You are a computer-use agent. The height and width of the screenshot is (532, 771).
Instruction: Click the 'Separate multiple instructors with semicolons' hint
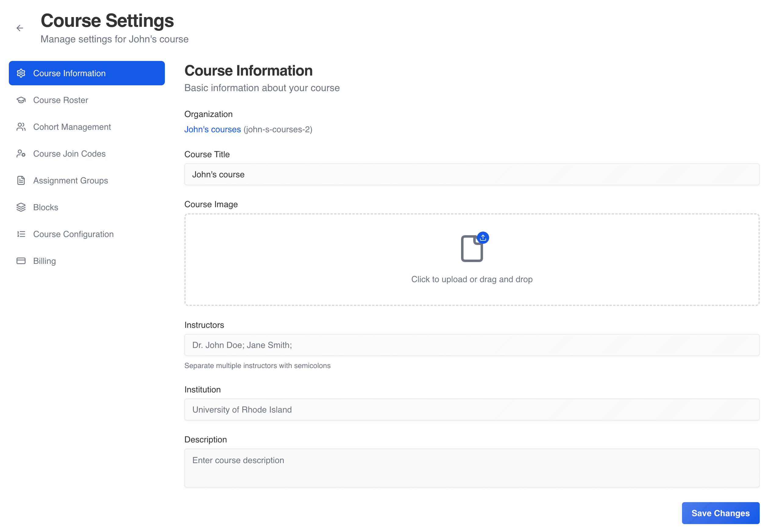pyautogui.click(x=257, y=366)
